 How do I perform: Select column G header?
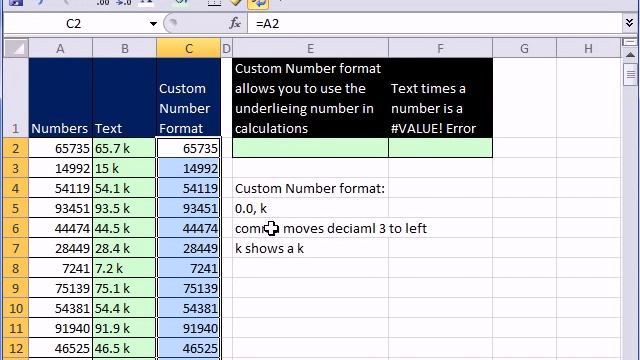pyautogui.click(x=524, y=49)
